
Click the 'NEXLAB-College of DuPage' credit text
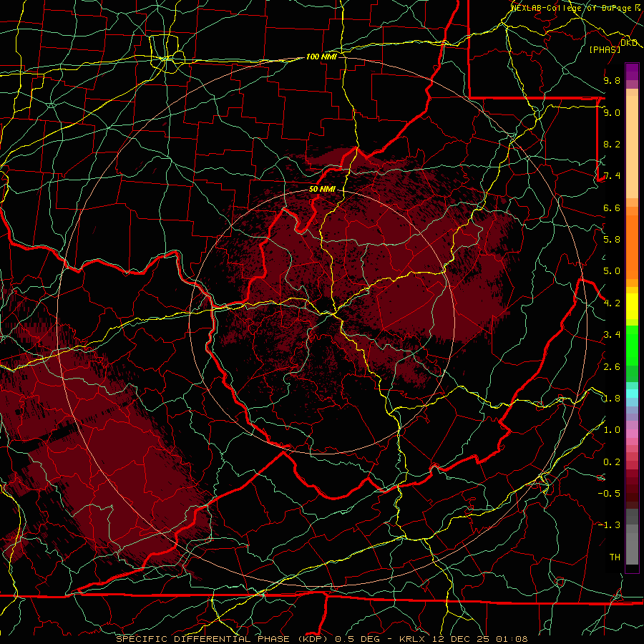[x=572, y=7]
